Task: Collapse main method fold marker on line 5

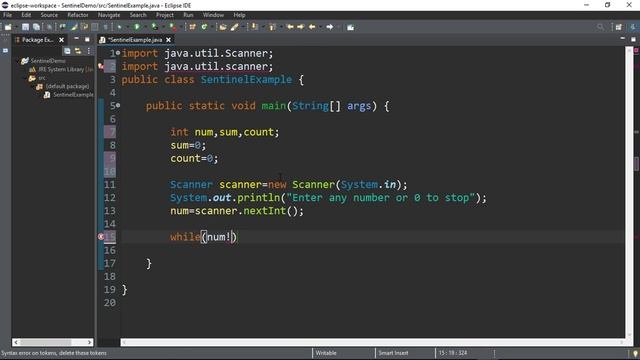Action: (x=118, y=105)
